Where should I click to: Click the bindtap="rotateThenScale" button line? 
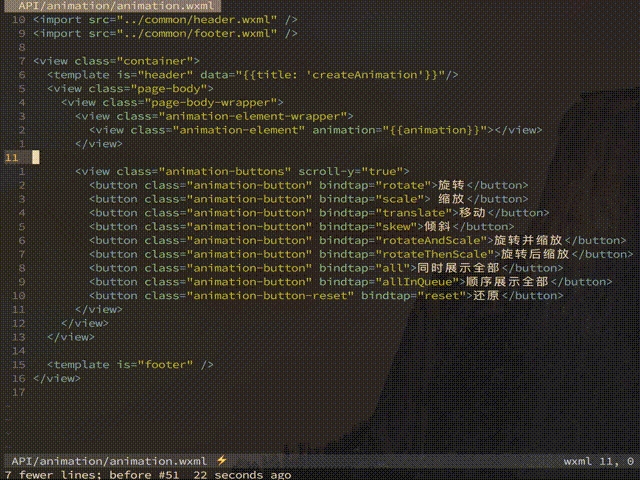(x=361, y=254)
